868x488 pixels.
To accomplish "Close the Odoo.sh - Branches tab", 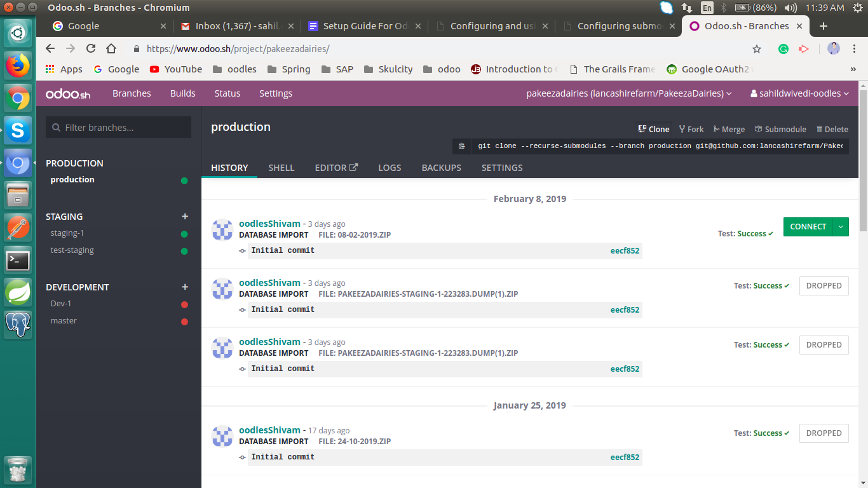I will (x=799, y=26).
